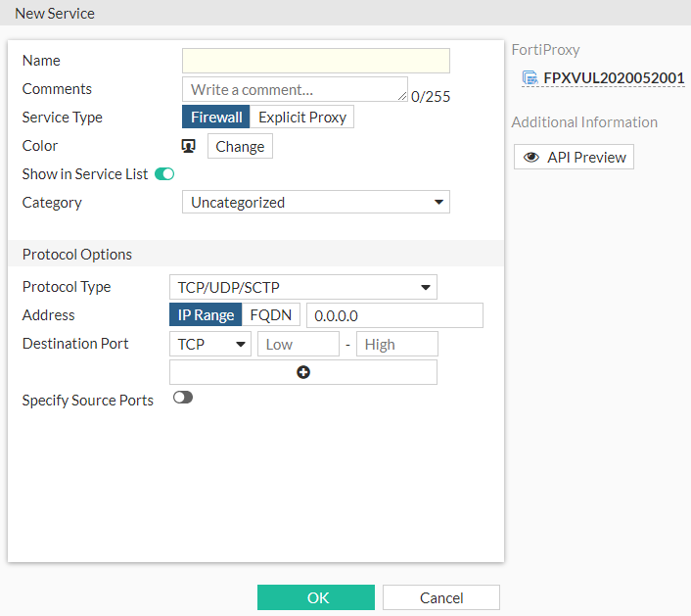Click the FortiProxy device icon

click(530, 78)
